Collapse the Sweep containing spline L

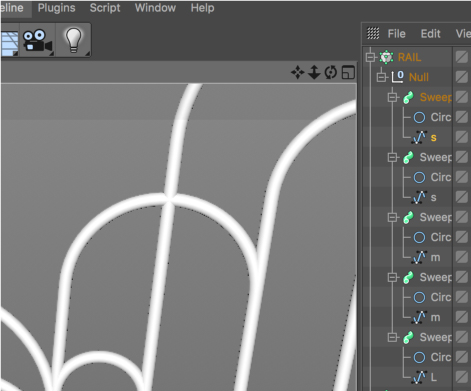pos(392,337)
